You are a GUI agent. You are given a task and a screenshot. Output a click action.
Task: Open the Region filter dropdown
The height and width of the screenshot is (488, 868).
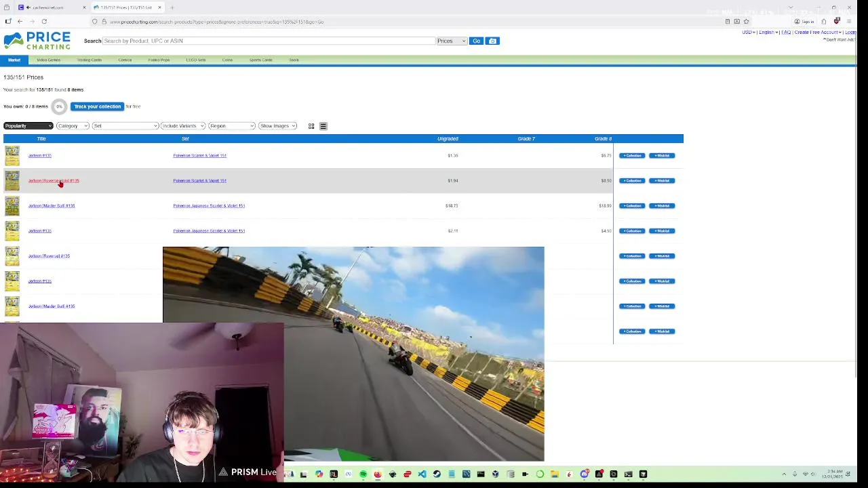coord(232,126)
